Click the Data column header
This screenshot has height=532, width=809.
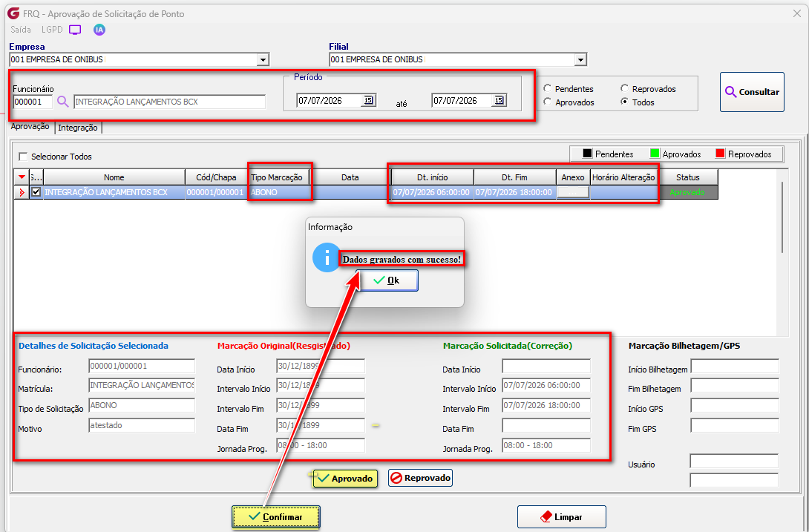[x=350, y=177]
